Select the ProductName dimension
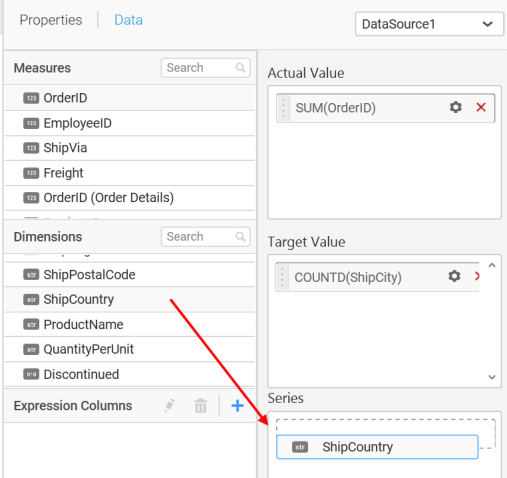507x478 pixels. 129,324
